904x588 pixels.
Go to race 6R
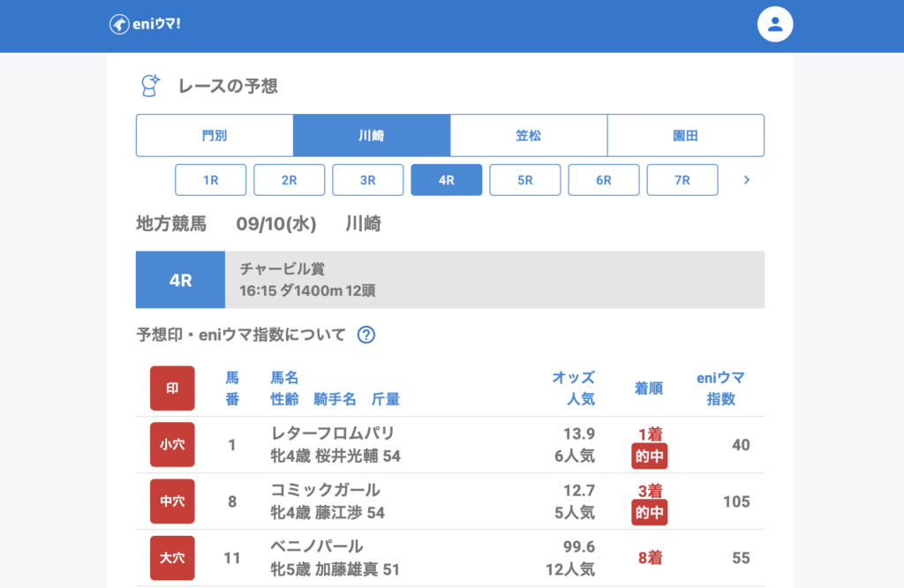tap(604, 180)
